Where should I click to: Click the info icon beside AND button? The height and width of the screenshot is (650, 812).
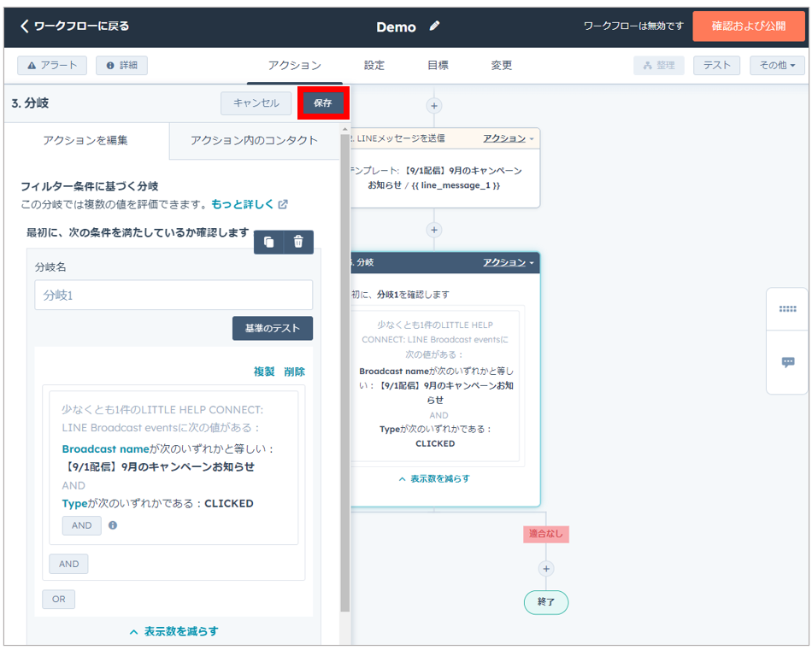tap(113, 525)
